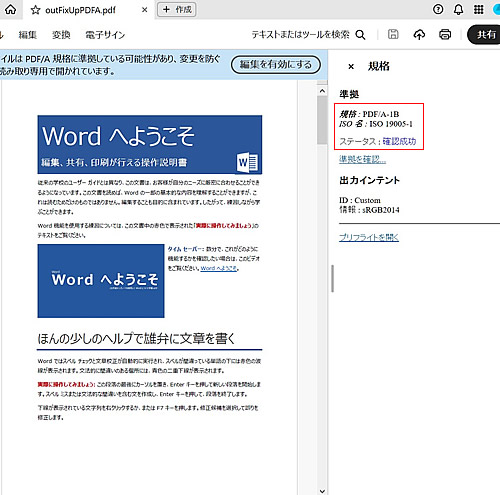
Task: Click the scroll-up arrow of document scrollbar
Action: point(322,91)
